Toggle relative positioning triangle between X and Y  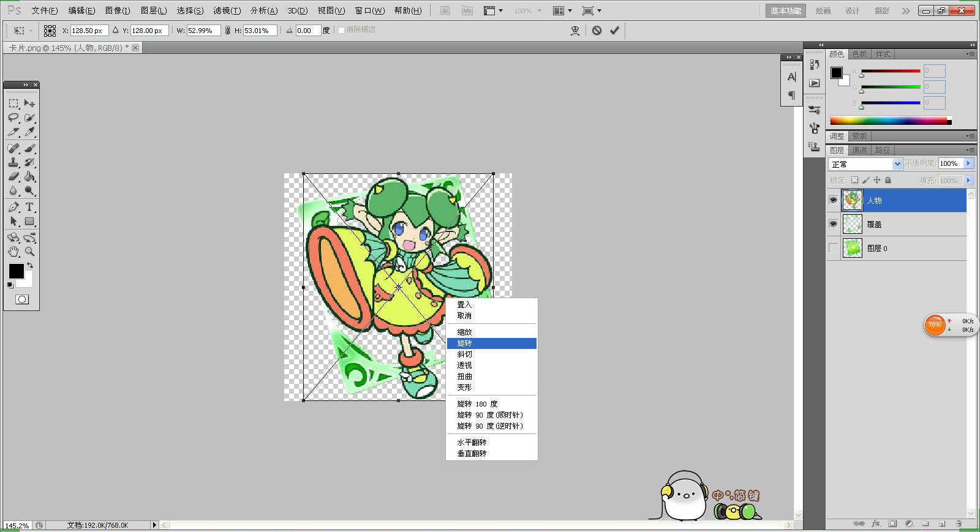point(115,30)
